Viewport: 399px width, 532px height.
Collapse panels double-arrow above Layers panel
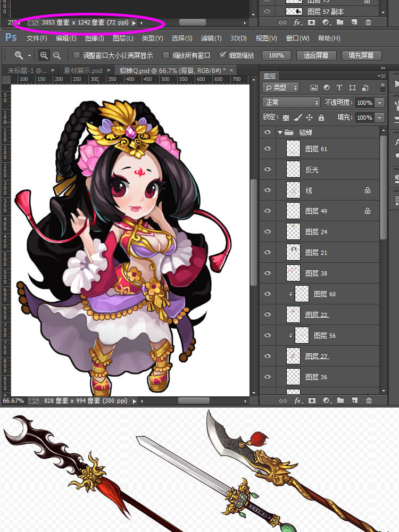[x=383, y=68]
